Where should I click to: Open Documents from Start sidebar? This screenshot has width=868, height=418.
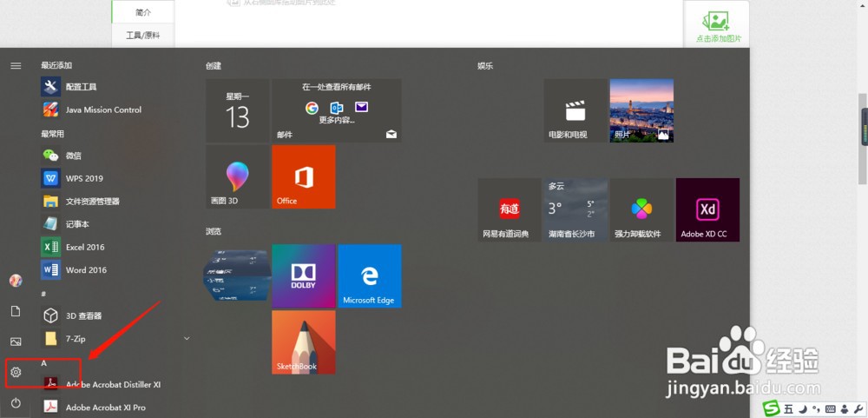[16, 311]
